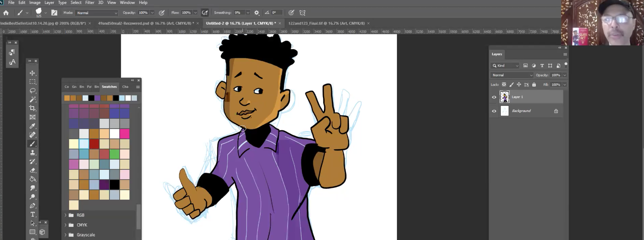Select the Magic Wand tool
The image size is (644, 240).
32,99
